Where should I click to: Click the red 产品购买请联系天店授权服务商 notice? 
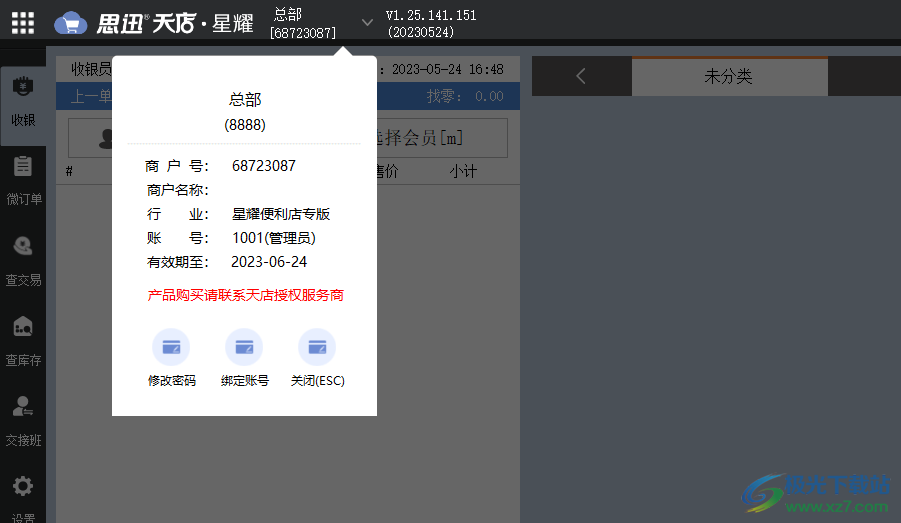pos(245,295)
